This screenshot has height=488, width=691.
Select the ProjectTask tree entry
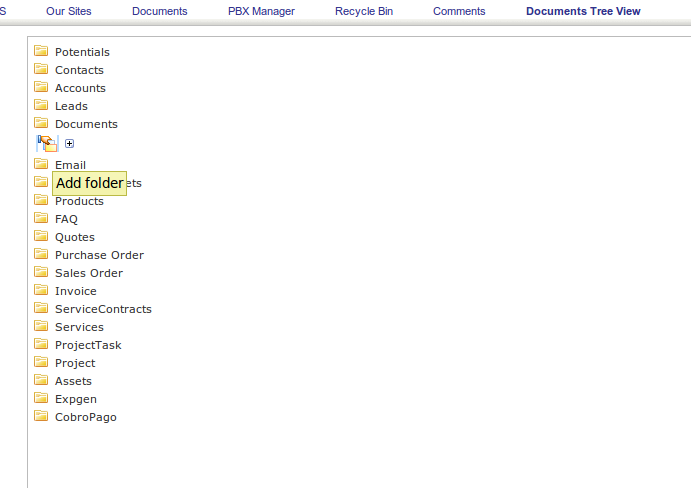click(x=88, y=345)
